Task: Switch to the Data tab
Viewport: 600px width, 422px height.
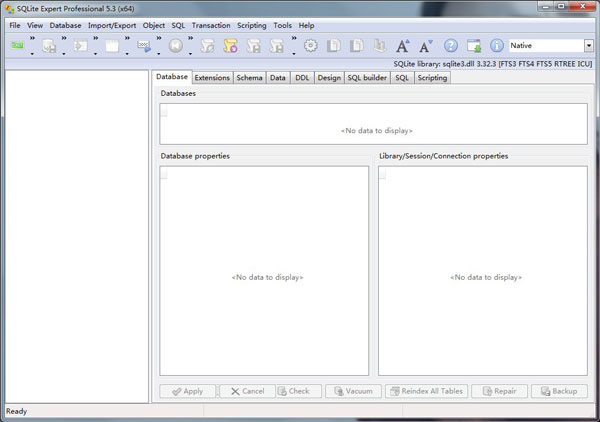Action: (x=278, y=78)
